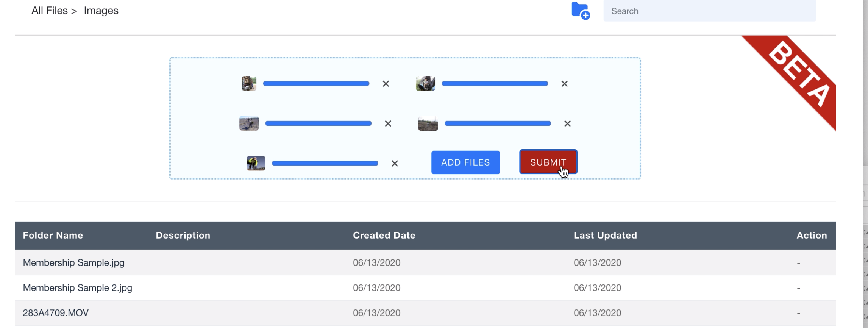This screenshot has height=328, width=868.
Task: Click the Created Date column header
Action: pyautogui.click(x=384, y=236)
